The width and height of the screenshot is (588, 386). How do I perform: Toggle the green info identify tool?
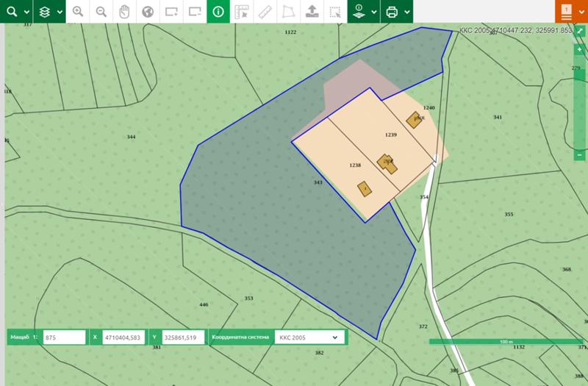coord(218,12)
